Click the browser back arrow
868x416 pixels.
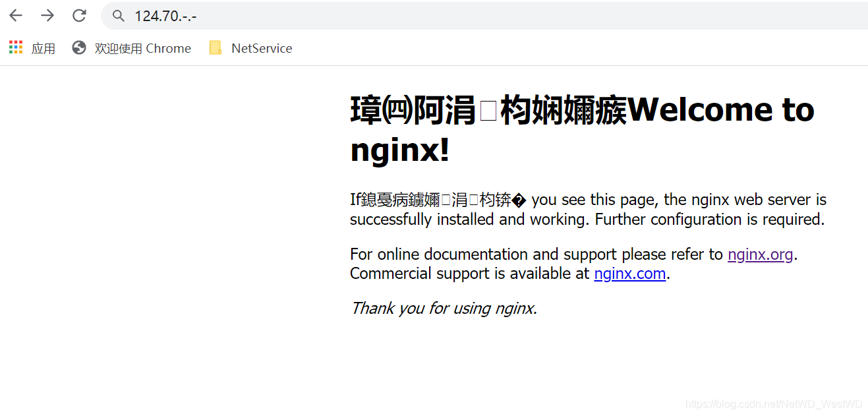coord(16,15)
